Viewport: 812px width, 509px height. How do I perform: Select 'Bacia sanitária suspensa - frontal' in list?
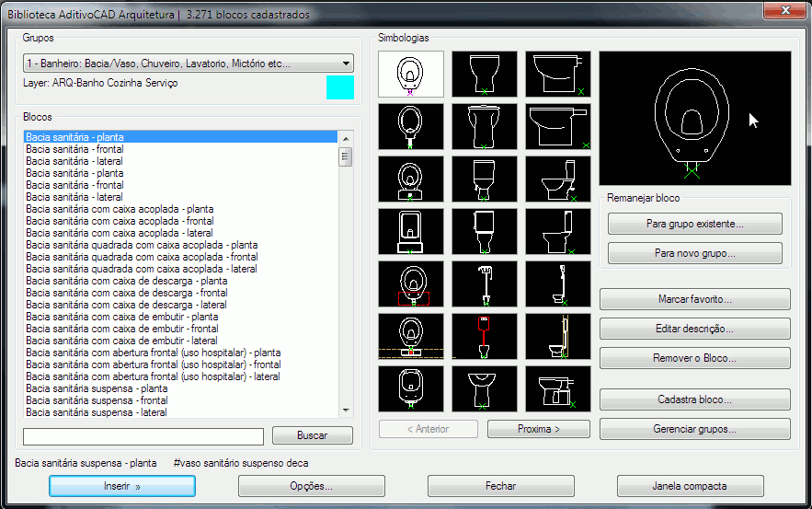pyautogui.click(x=181, y=400)
